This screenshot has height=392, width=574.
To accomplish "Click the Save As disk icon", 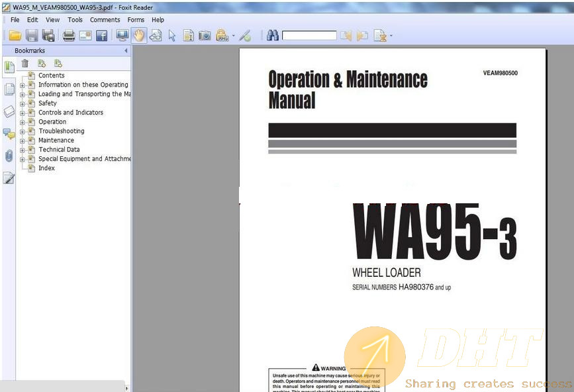I will point(48,36).
